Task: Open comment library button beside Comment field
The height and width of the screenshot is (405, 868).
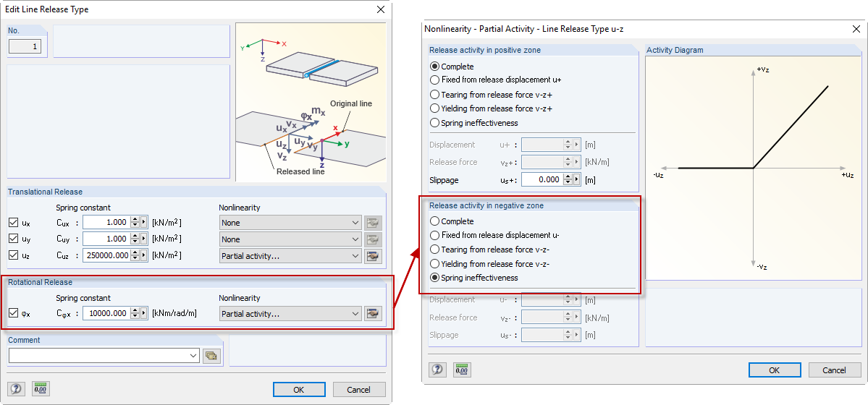Action: point(211,356)
